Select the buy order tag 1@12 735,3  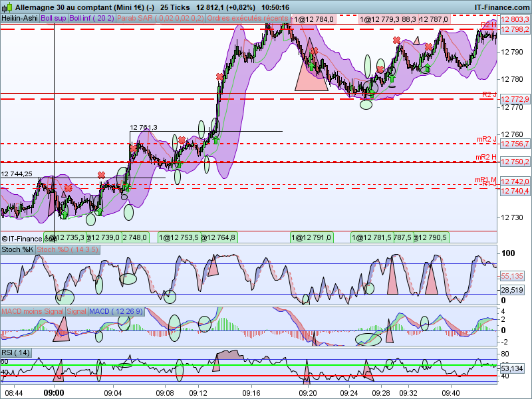pyautogui.click(x=66, y=237)
